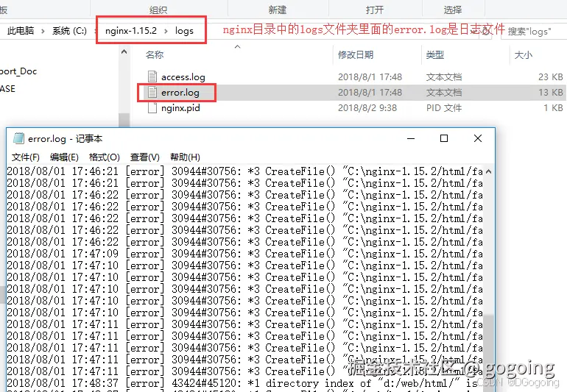Expand chevron after nginx-1.15.2 breadcrumb
The image size is (567, 392).
coord(166,31)
